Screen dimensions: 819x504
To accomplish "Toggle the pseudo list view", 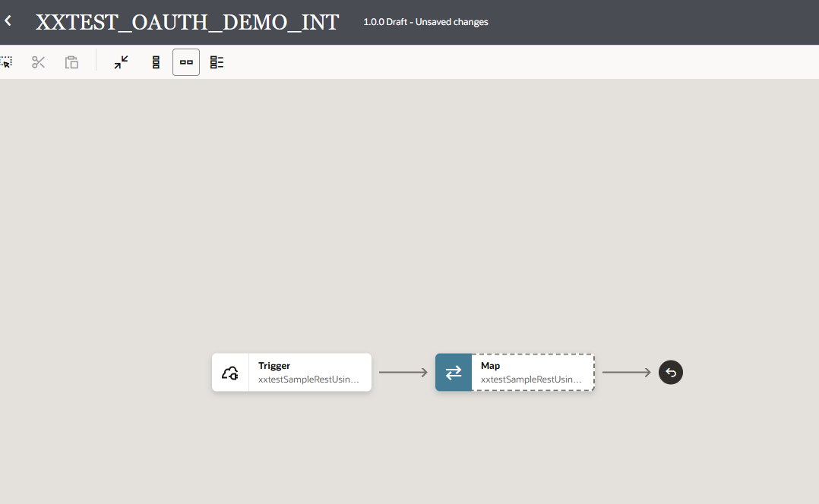I will pyautogui.click(x=217, y=62).
